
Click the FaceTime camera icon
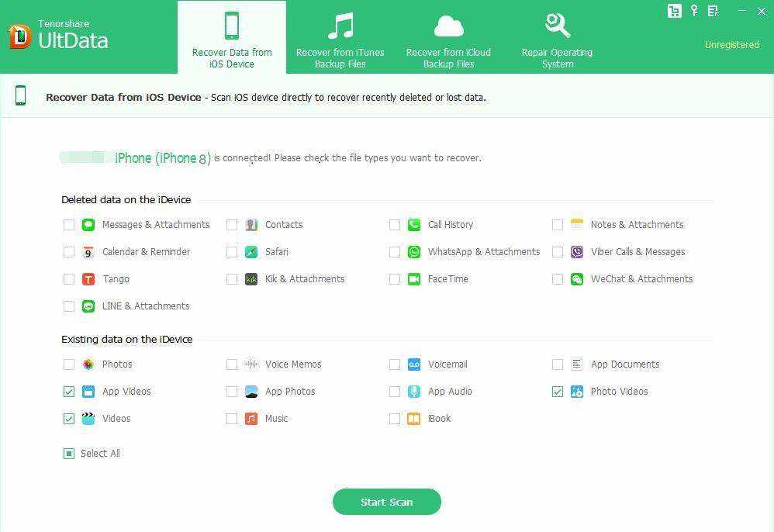tap(414, 279)
